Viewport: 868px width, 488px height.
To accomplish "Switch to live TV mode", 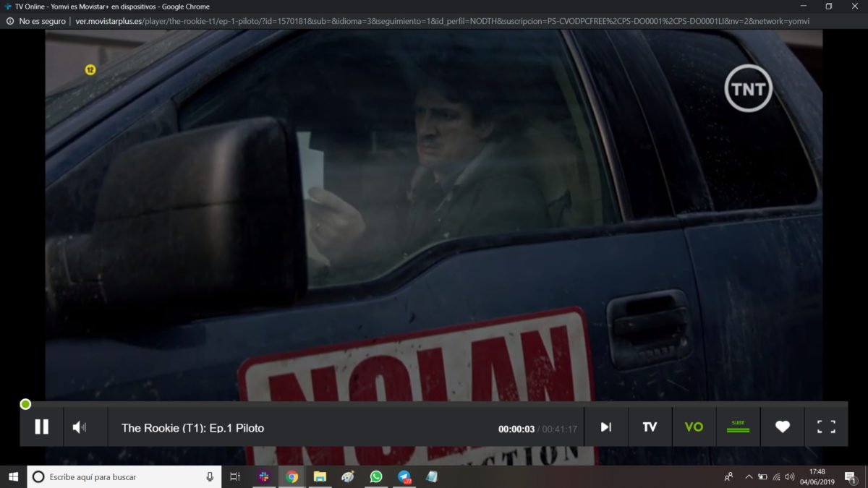I will (x=650, y=427).
